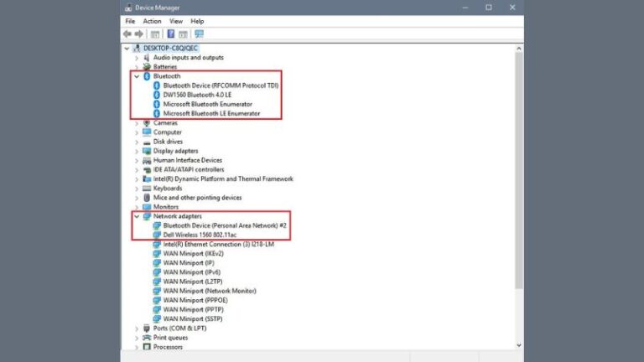Select WAN Miniport (IPv6)
Screen dimensions: 644x362
point(192,272)
